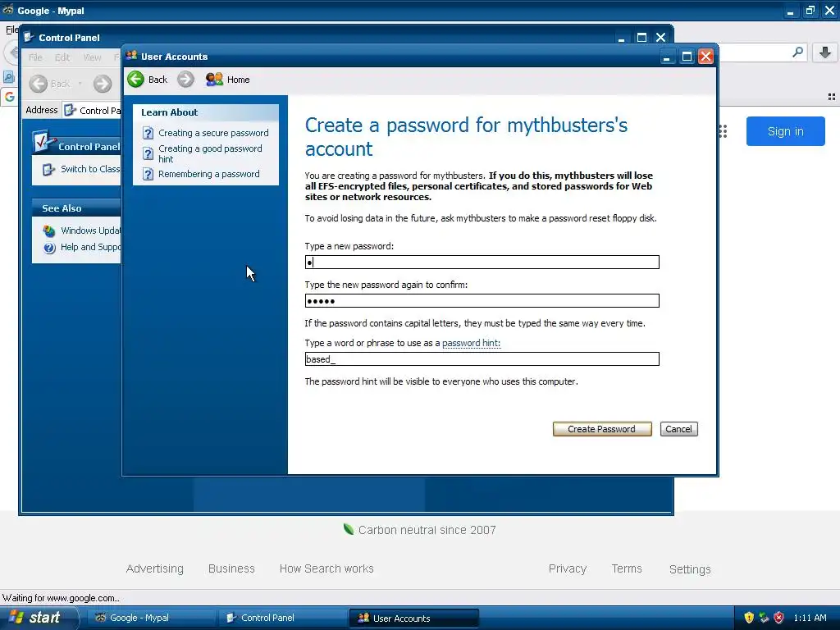Focus the confirm password field
The width and height of the screenshot is (840, 630).
point(482,300)
